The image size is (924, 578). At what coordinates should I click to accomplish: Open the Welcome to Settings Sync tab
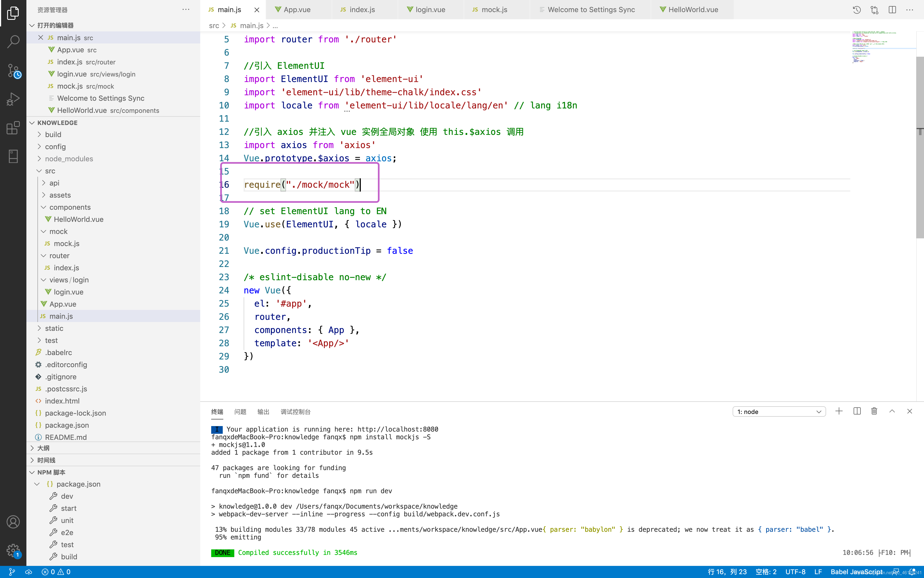click(x=591, y=10)
